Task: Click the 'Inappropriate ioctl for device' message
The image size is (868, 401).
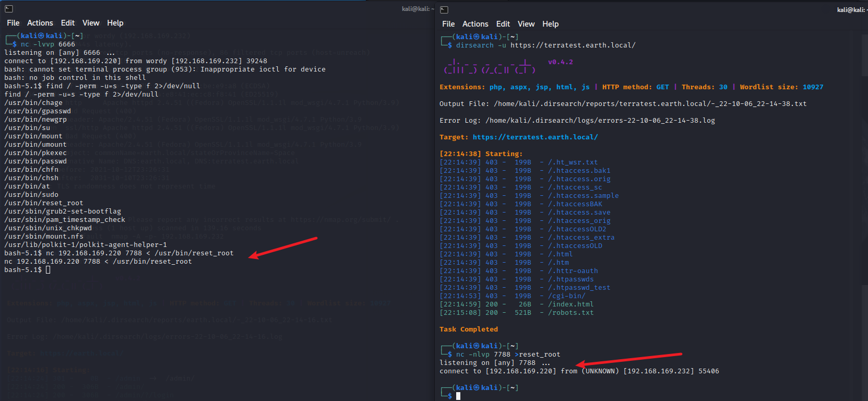Action: 263,69
